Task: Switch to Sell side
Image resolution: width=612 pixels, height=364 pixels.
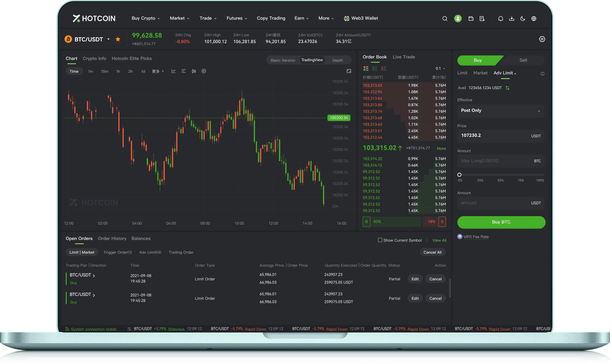Action: (x=523, y=60)
